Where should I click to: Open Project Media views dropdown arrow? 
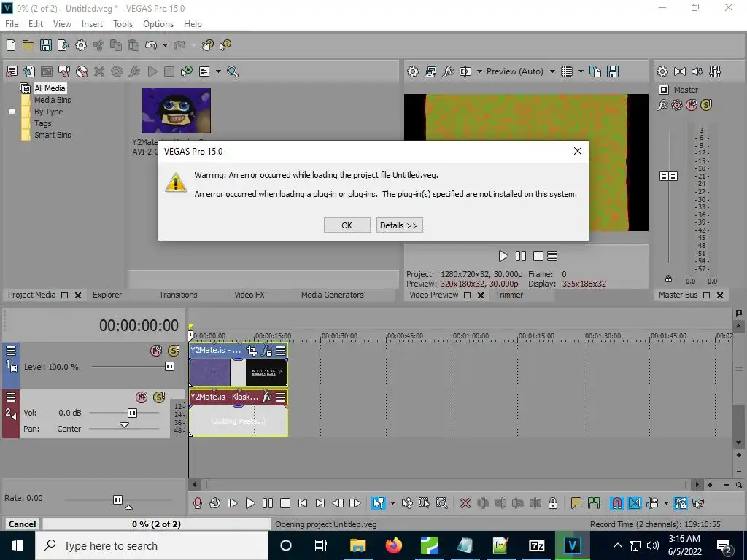click(218, 71)
